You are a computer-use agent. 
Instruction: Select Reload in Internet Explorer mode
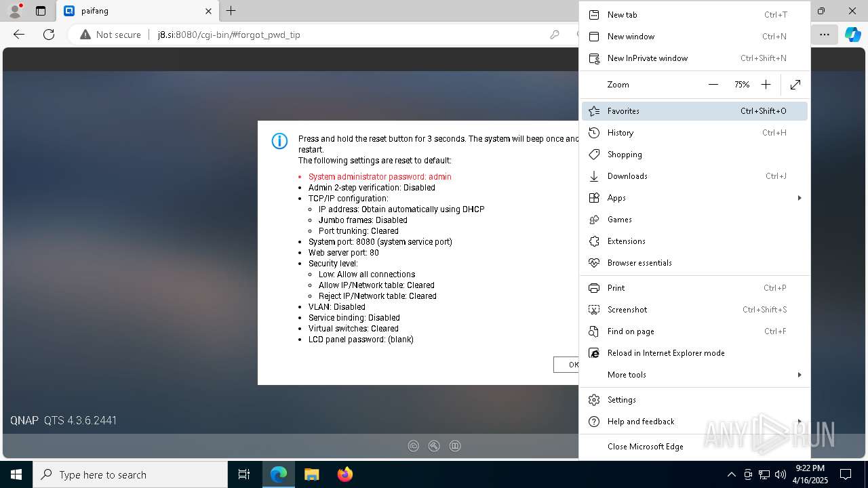click(x=694, y=353)
